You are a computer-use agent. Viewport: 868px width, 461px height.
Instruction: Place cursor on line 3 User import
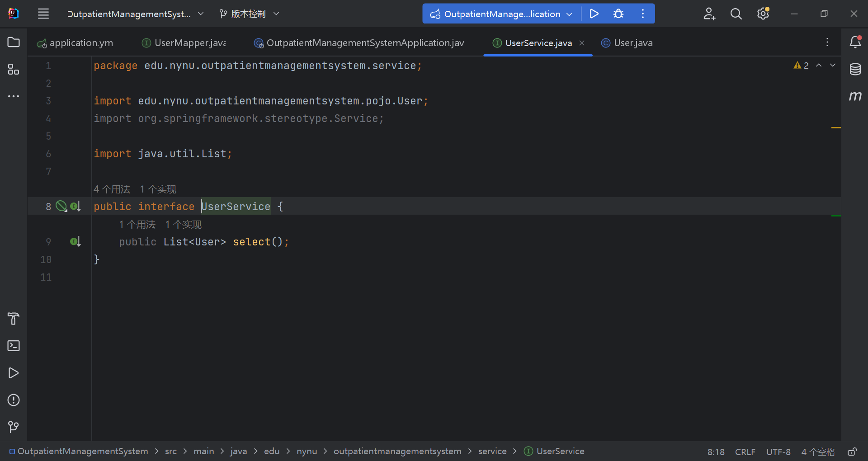coord(410,101)
